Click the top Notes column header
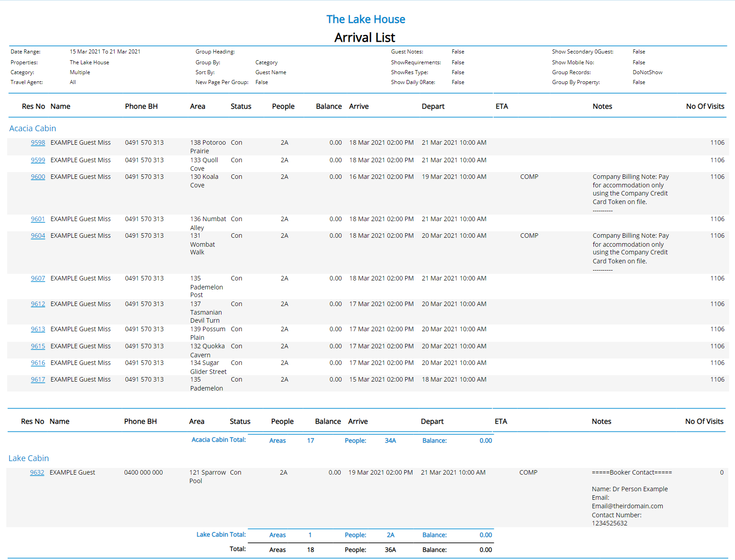The image size is (735, 560). [x=602, y=107]
